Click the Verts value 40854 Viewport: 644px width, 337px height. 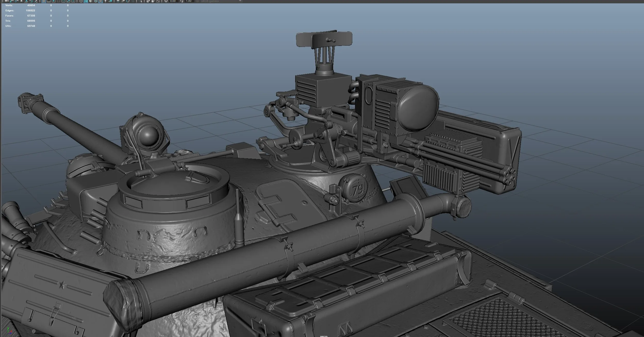coord(31,5)
